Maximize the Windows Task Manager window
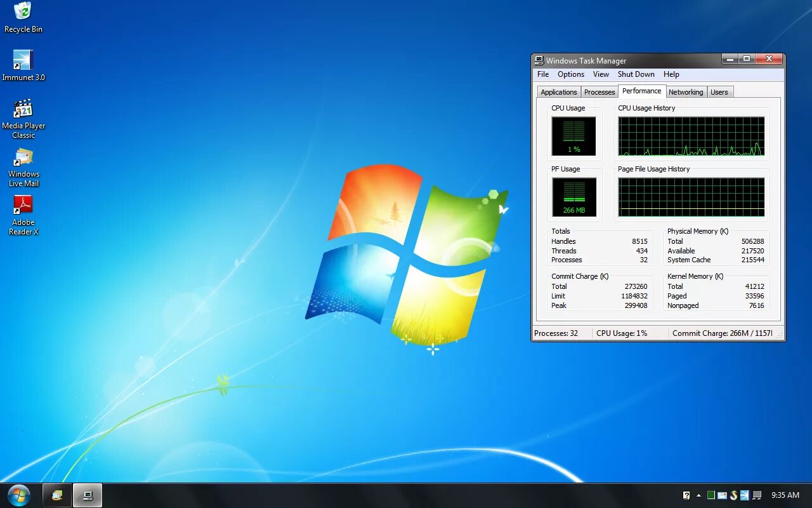The height and width of the screenshot is (508, 812). pyautogui.click(x=746, y=59)
